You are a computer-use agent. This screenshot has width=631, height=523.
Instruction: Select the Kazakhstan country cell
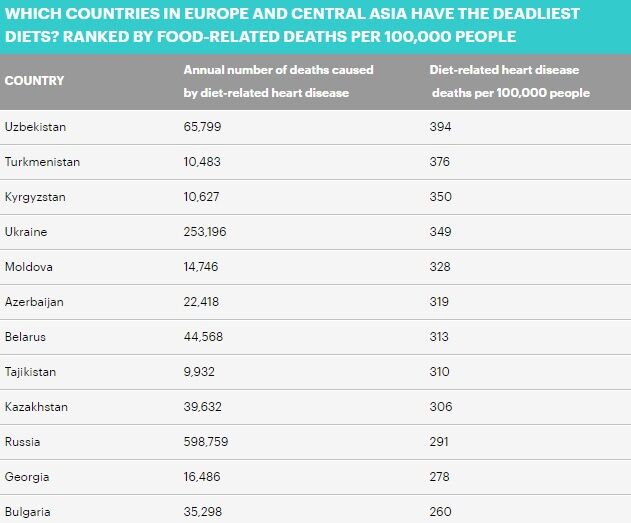(36, 407)
